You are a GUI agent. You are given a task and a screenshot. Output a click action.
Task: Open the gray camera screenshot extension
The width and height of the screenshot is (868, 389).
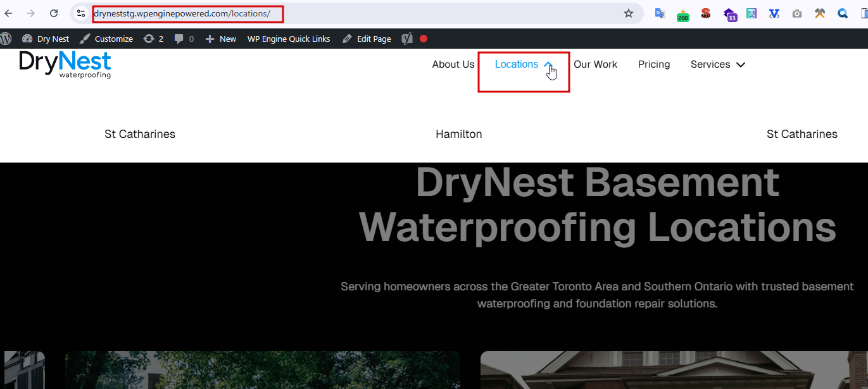tap(797, 13)
